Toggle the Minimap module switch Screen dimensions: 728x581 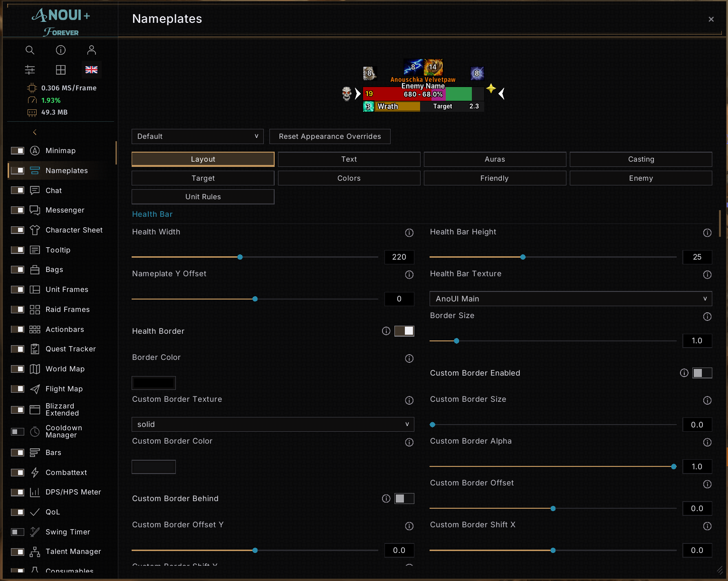click(18, 151)
